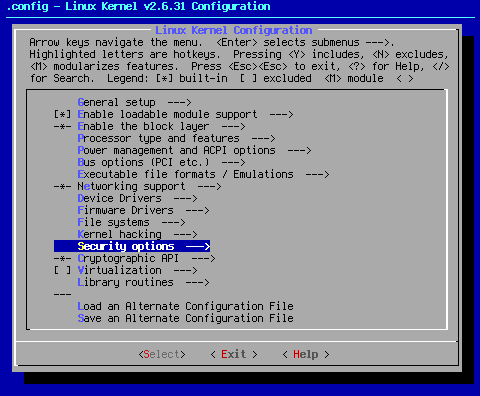Click the arrow after Kernel hacking
Screen dimensions: 480x396
pyautogui.click(x=185, y=234)
